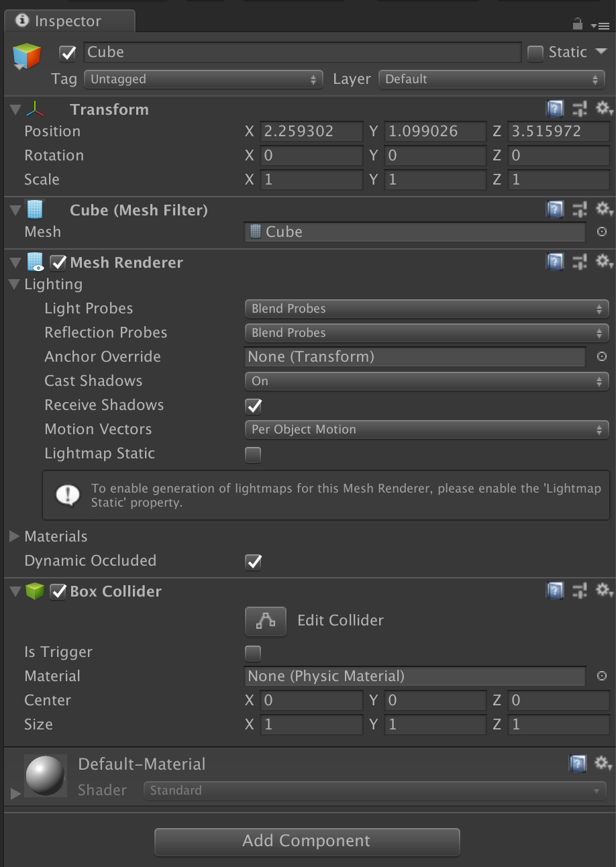The width and height of the screenshot is (616, 867).
Task: Click the Cube GameObject icon selector
Action: click(28, 56)
